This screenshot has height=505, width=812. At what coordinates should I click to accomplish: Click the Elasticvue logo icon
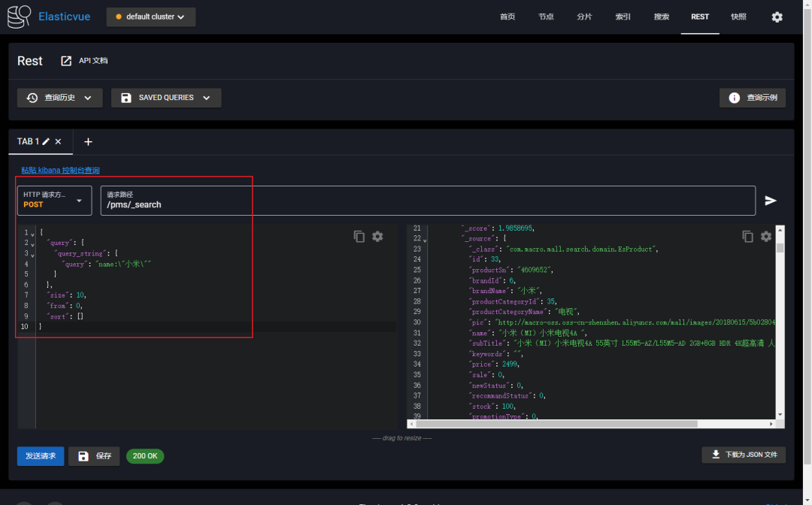[19, 17]
